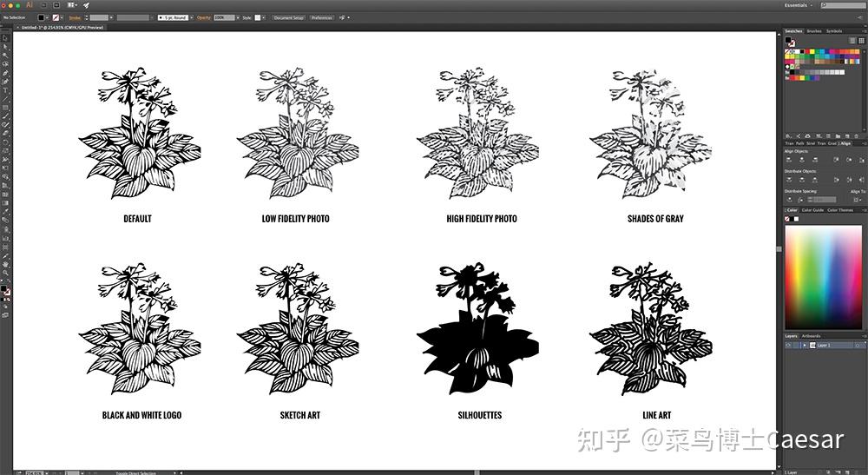Click the Document Setup button
This screenshot has width=868, height=475.
(x=289, y=17)
